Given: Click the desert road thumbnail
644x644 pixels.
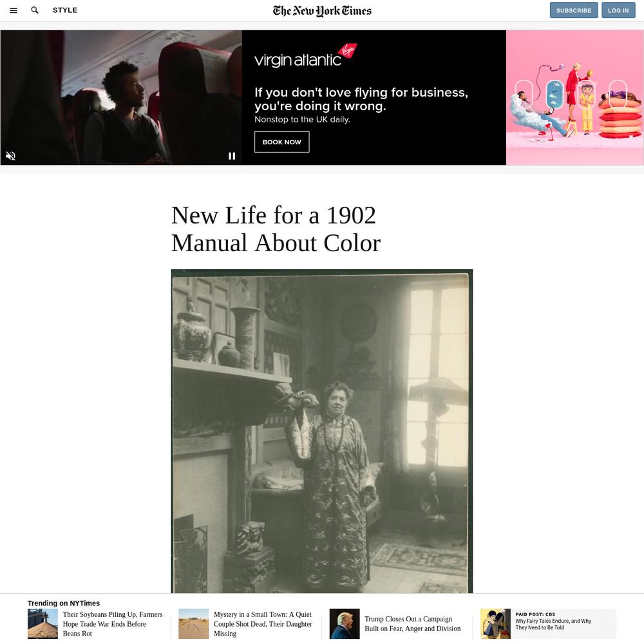Looking at the screenshot, I should click(x=193, y=623).
